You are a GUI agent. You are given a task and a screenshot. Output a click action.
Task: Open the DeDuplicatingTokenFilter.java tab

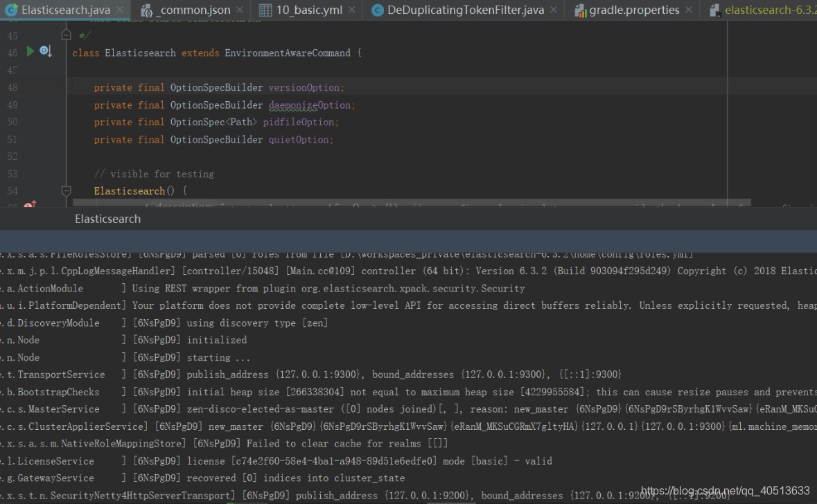click(x=465, y=10)
